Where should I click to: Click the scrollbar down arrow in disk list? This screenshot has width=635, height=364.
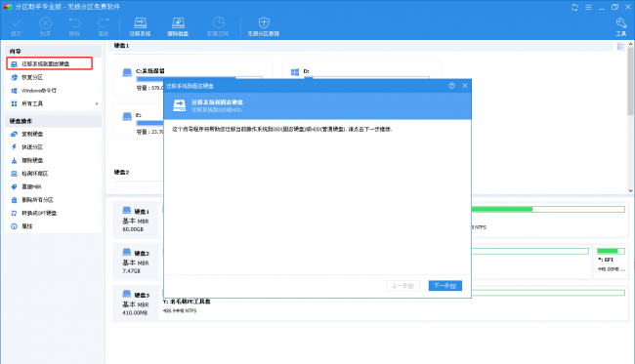coord(630,190)
